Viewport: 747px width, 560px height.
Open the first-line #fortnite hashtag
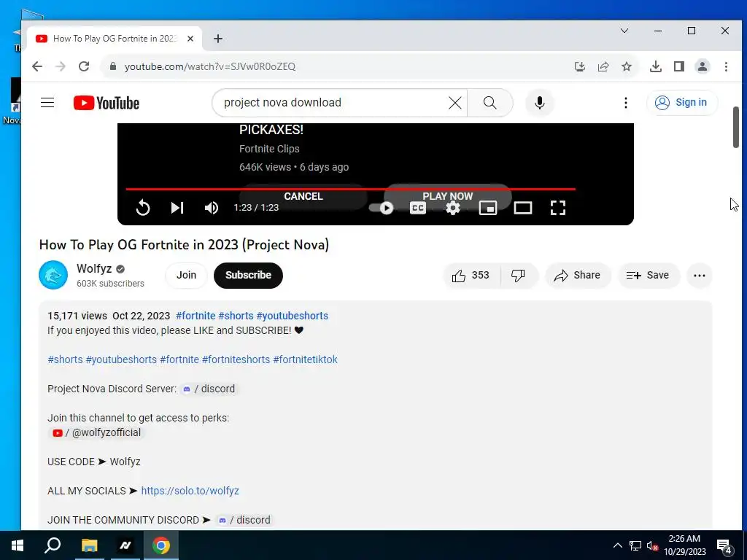pos(196,316)
